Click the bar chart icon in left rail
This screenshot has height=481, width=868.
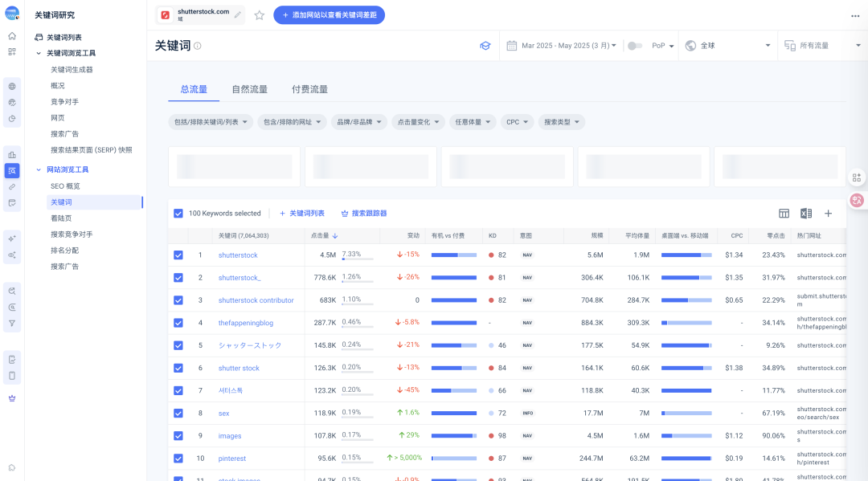(11, 155)
